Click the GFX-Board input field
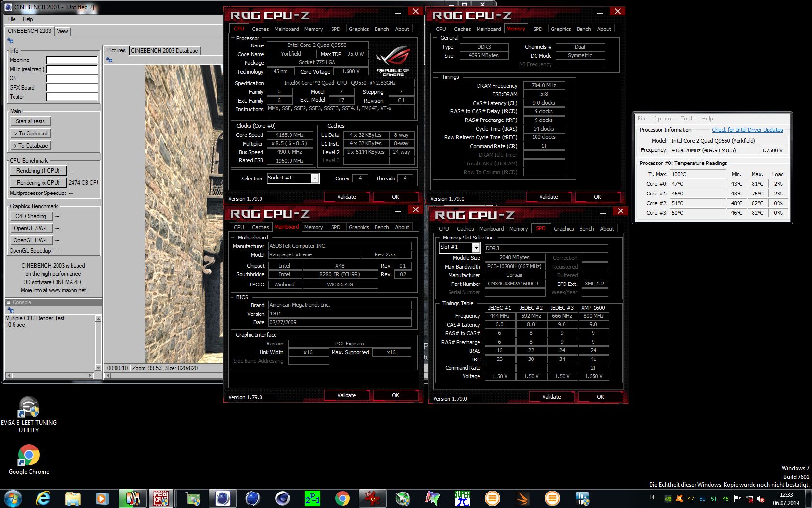The image size is (812, 508). [72, 88]
